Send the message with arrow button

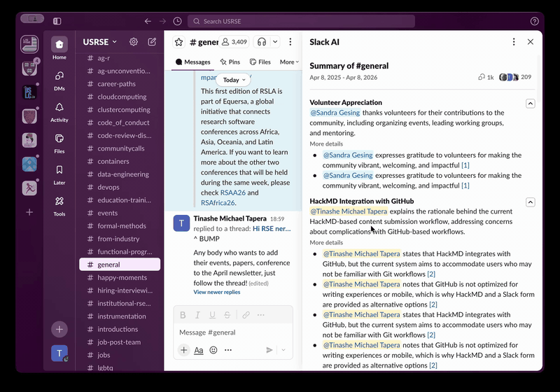point(269,350)
